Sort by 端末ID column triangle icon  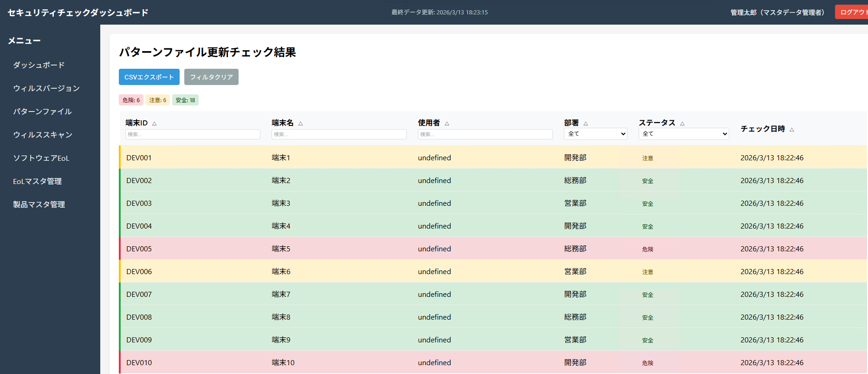155,124
